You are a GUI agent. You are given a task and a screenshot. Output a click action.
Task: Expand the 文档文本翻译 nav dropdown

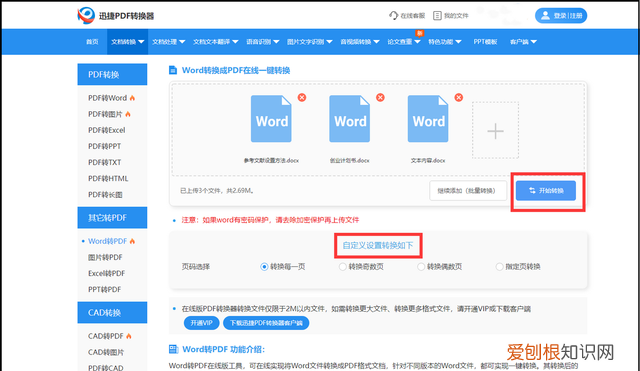[216, 42]
